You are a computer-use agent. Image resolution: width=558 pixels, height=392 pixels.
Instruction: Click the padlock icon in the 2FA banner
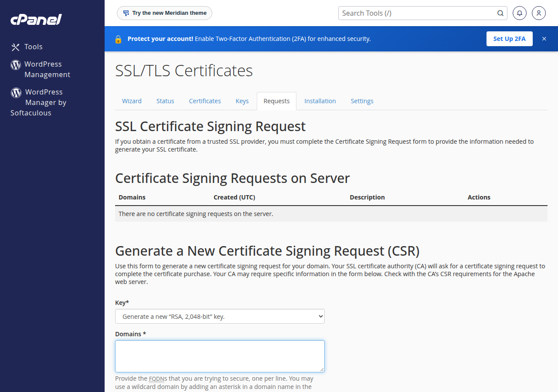point(118,39)
